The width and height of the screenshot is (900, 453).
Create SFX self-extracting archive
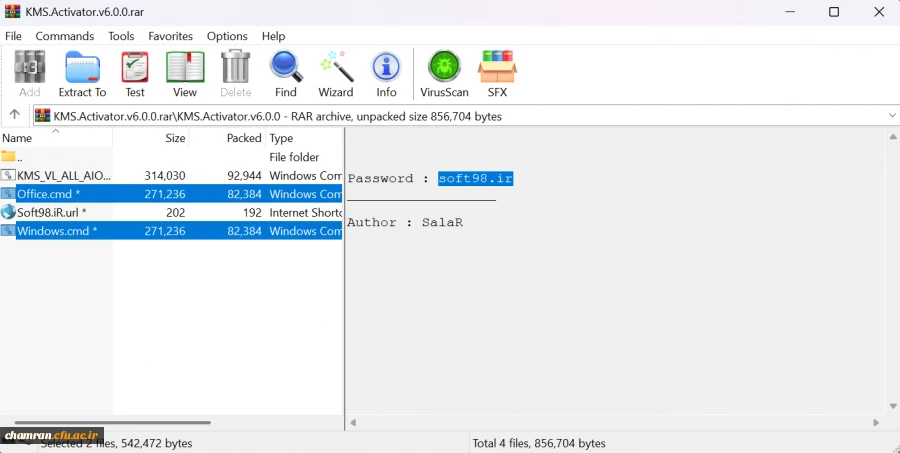[497, 67]
